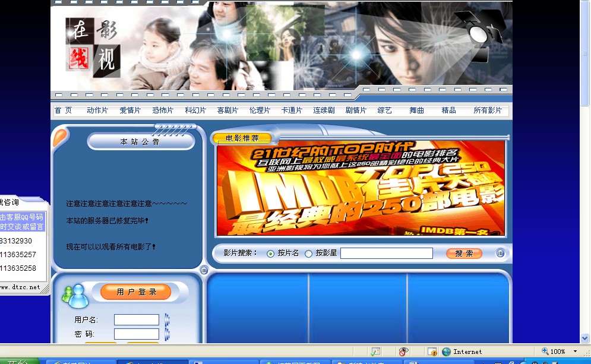Click the 密码 password input field
591x364 pixels.
click(137, 334)
